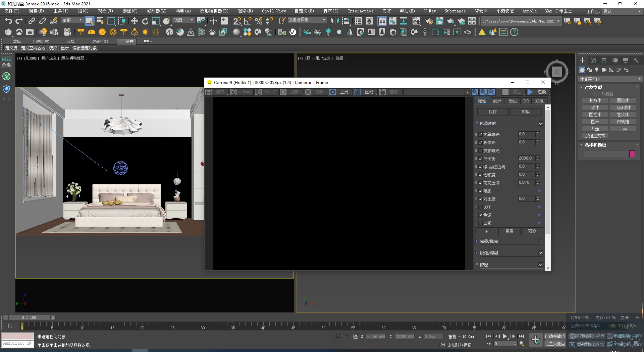This screenshot has height=352, width=644.
Task: Open the 创建选择集 named selection dropdown
Action: point(307,20)
